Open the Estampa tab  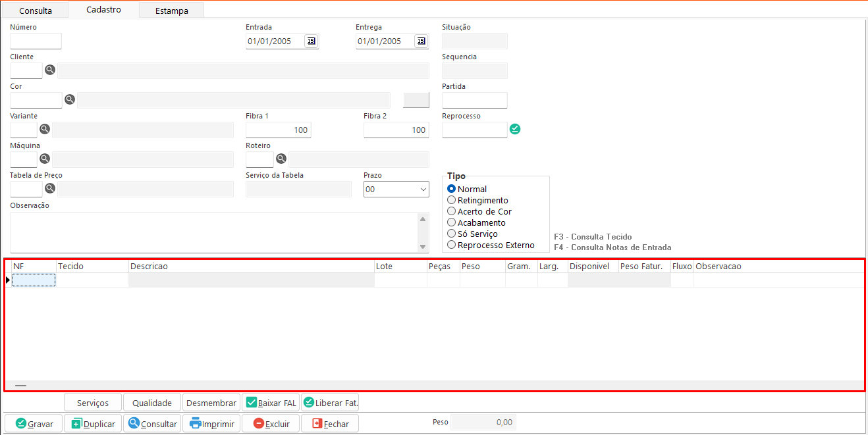click(172, 11)
